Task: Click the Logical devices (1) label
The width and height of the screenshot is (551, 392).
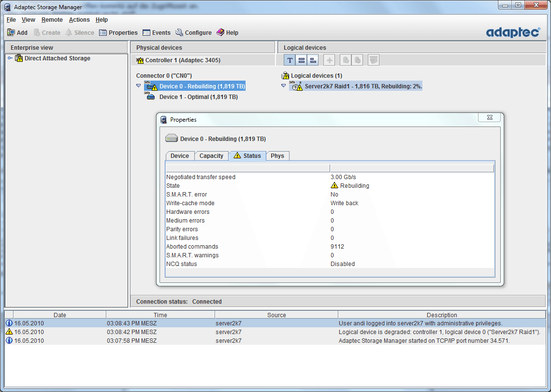Action: tap(317, 75)
